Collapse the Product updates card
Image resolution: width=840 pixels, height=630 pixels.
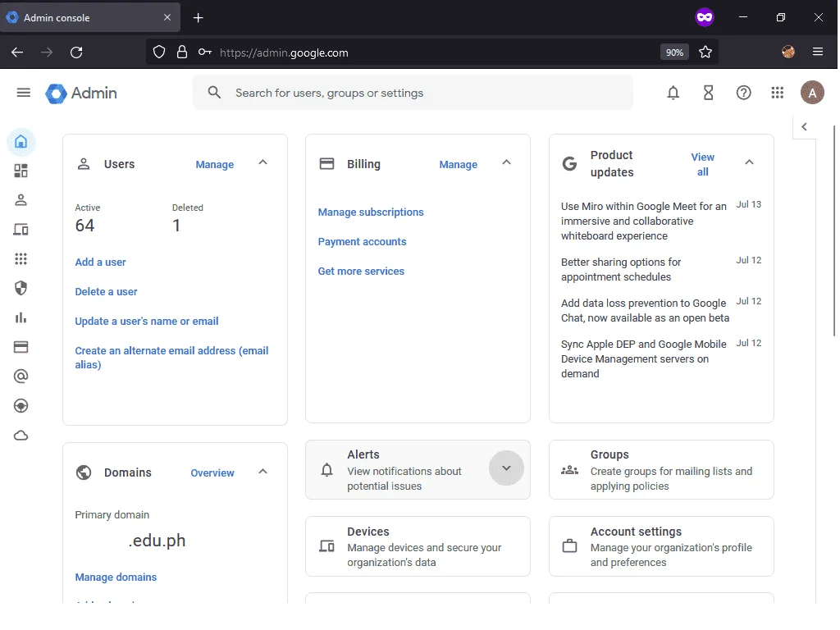(750, 162)
